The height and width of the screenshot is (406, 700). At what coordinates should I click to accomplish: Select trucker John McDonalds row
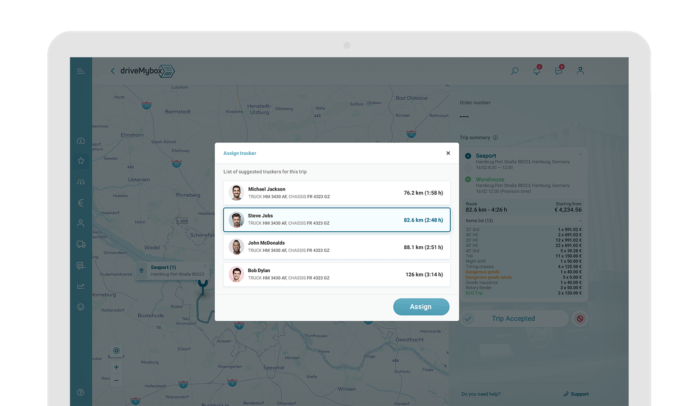tap(337, 247)
